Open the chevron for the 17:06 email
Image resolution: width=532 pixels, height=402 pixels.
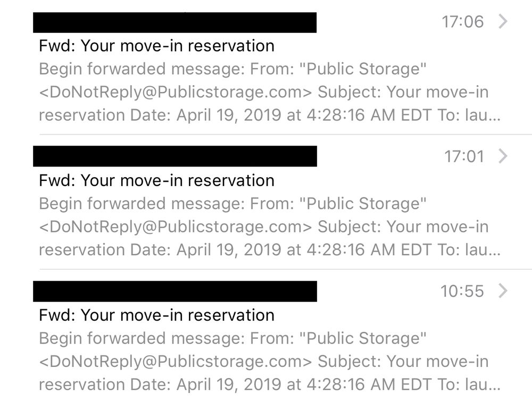point(503,22)
